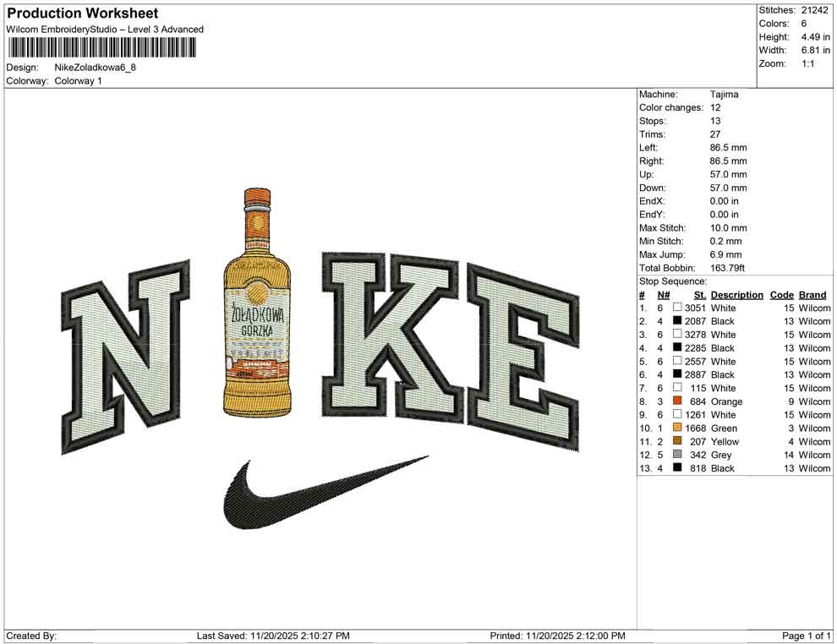
Task: Tick the white swatch box on stop 9
Action: click(x=677, y=414)
